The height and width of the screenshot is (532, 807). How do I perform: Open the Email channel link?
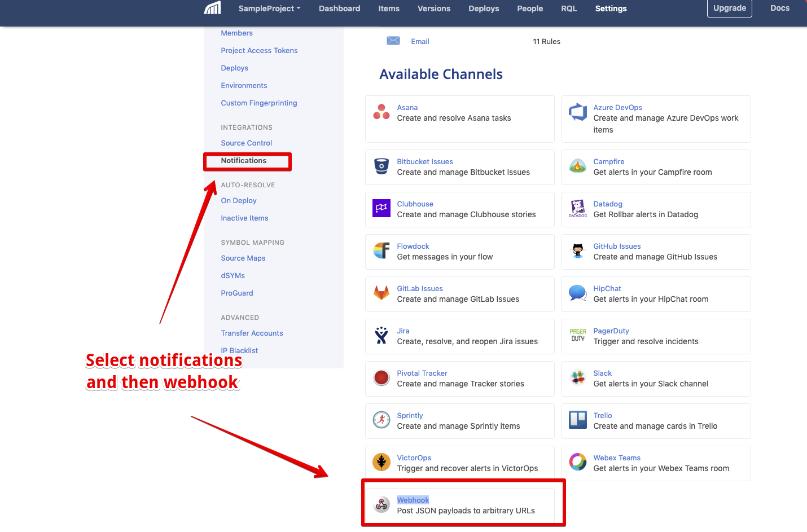click(420, 42)
